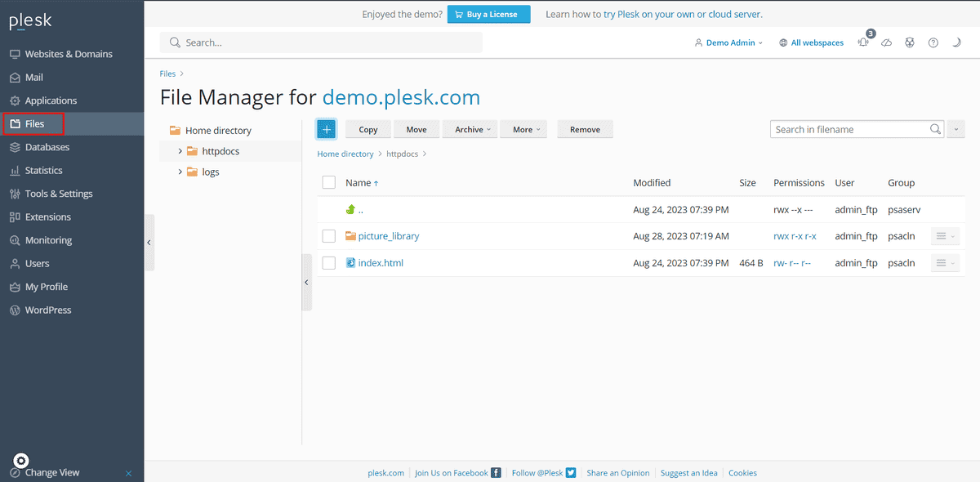Image resolution: width=980 pixels, height=482 pixels.
Task: Click the blue plus add-file button
Action: point(326,129)
